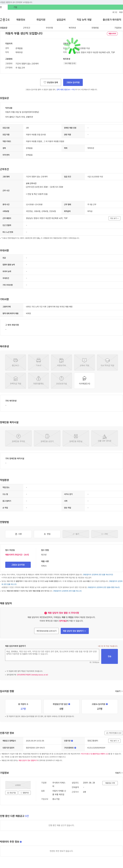Viewport: 123px width, 868px height.
Task: Open the 채용절차의 공정화에 관한 법률 제4조의3 link
Action: 98,574
